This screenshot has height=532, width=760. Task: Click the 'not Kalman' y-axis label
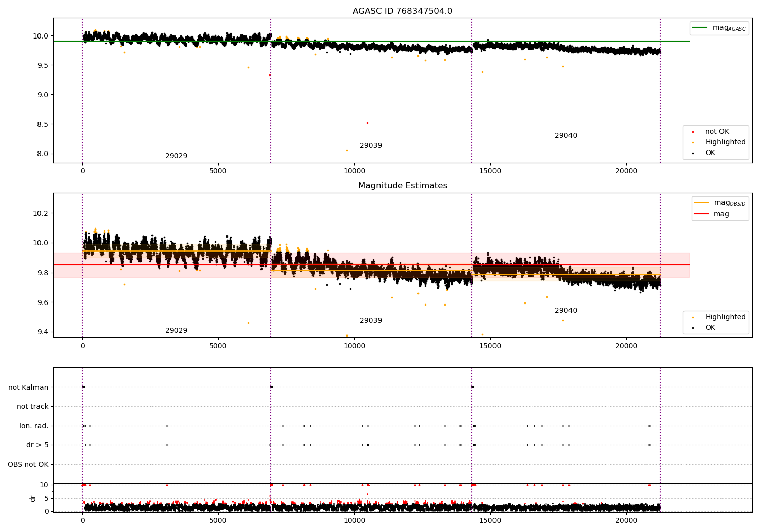(28, 388)
